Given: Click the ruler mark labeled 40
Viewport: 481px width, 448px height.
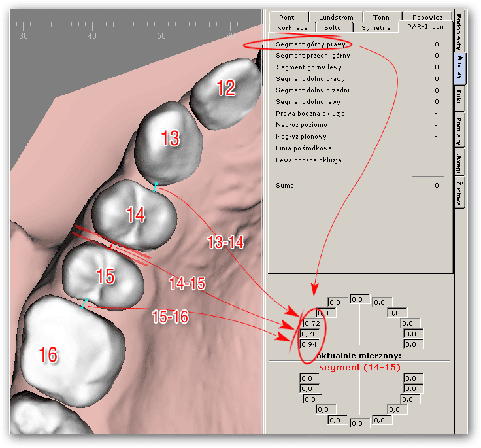Looking at the screenshot, I should (x=92, y=35).
